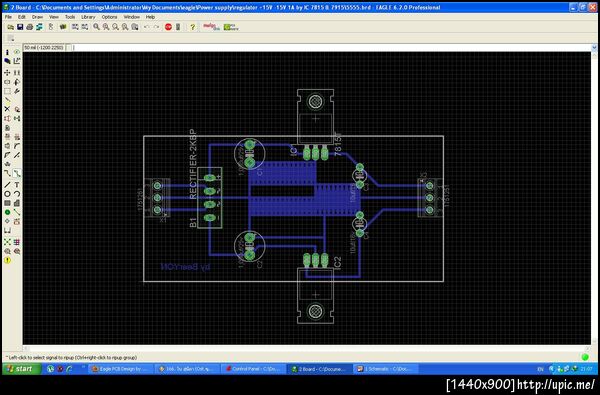Select the Route tool
The width and height of the screenshot is (600, 395).
(7, 173)
